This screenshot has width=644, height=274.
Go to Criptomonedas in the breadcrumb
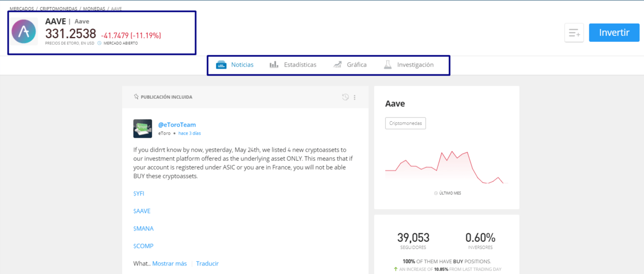point(58,9)
